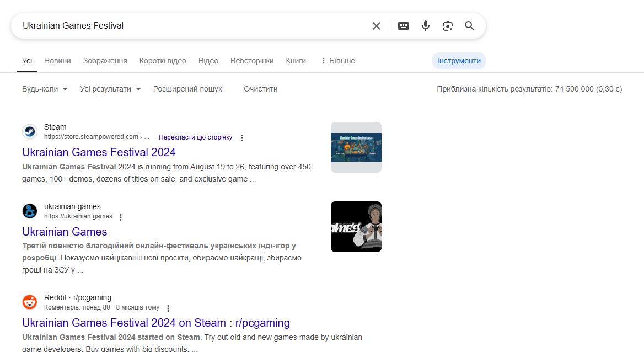Viewport: 644px width, 352px height.
Task: Open the Ukrainian Games result title
Action: tap(65, 232)
